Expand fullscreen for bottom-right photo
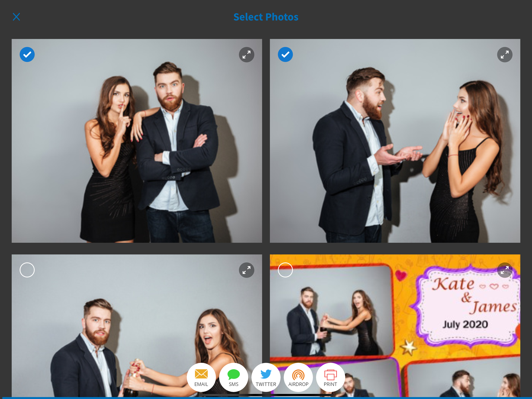The width and height of the screenshot is (532, 399). pyautogui.click(x=505, y=270)
